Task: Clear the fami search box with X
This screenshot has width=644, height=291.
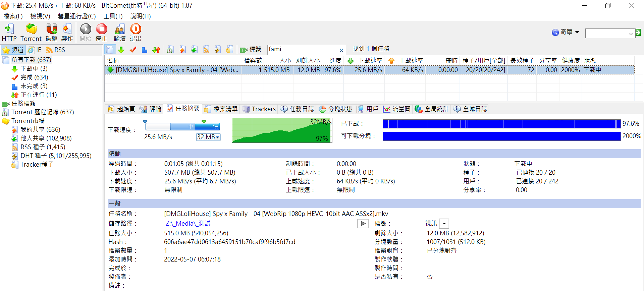Action: (341, 50)
